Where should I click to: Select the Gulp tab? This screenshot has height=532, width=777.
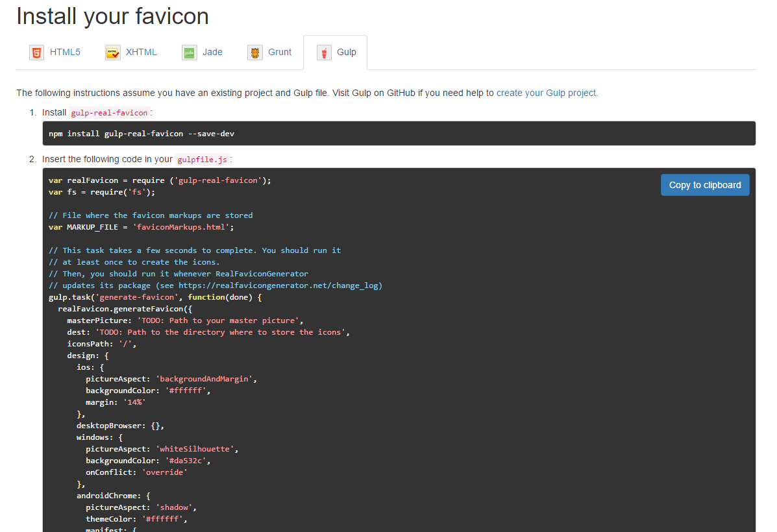tap(336, 53)
